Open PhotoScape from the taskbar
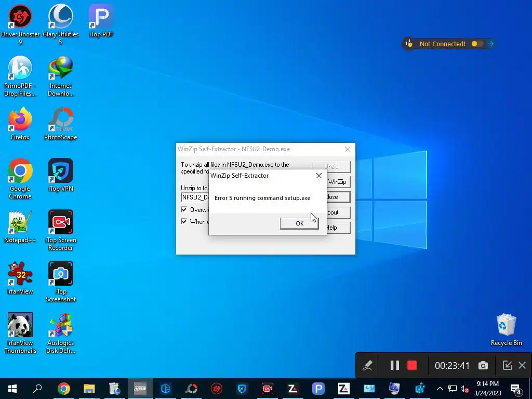Screen dimensions: 532x399 click(191, 389)
